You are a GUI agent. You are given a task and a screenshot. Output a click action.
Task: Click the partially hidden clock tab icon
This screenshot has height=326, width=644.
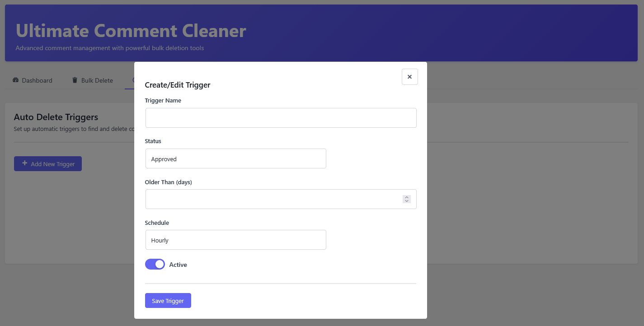click(134, 80)
